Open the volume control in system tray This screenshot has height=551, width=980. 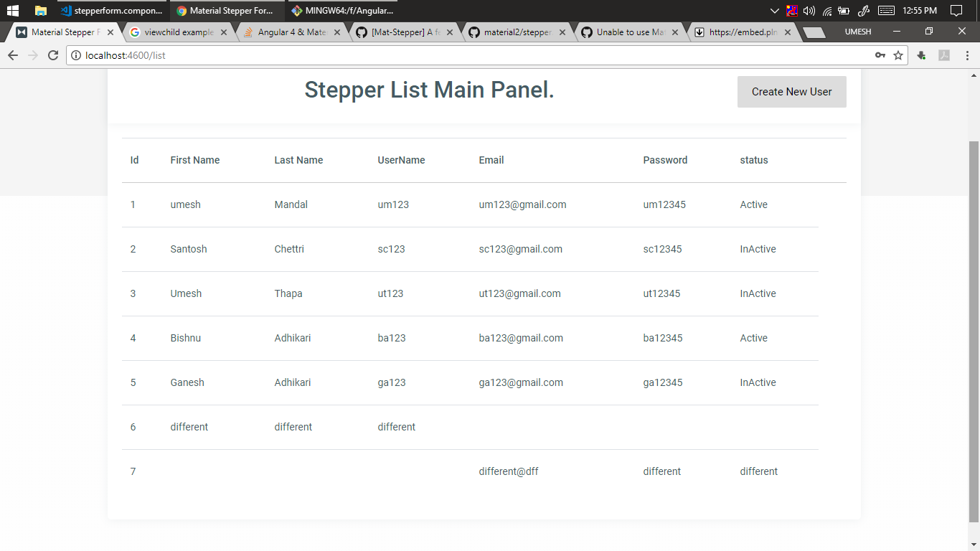[x=809, y=11]
